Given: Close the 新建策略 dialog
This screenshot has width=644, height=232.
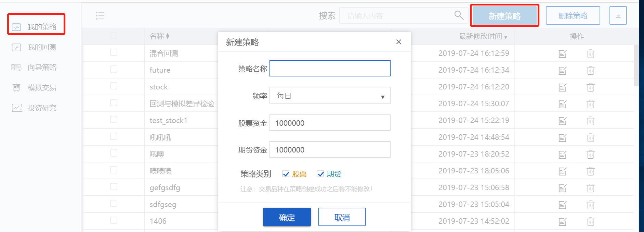Looking at the screenshot, I should click(x=398, y=42).
